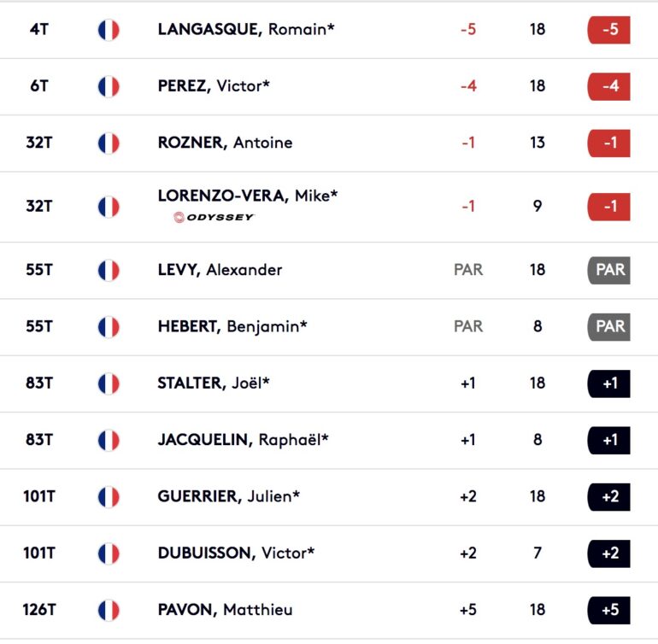Click Antoine Rozner's position 32T
Screen dimensions: 658x644
39,143
